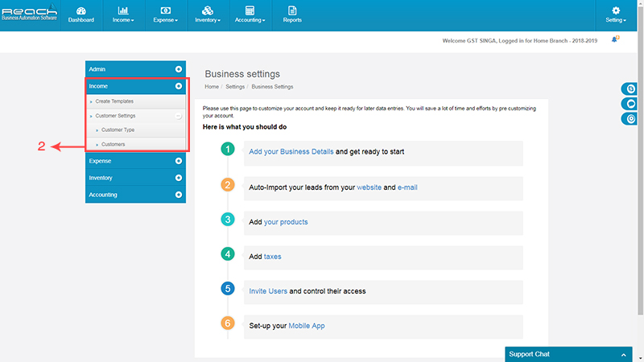Click the notification bell icon
This screenshot has height=362, width=644.
point(615,39)
